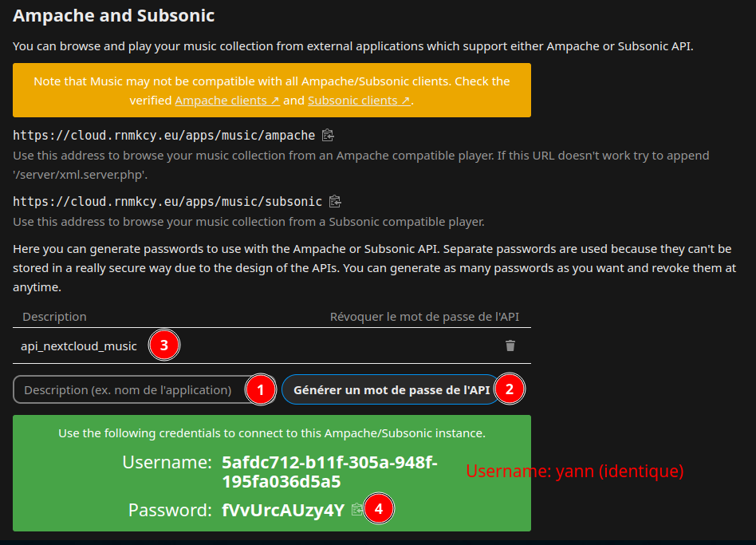Click the red circle marker numbered 1
756x545 pixels.
click(260, 389)
